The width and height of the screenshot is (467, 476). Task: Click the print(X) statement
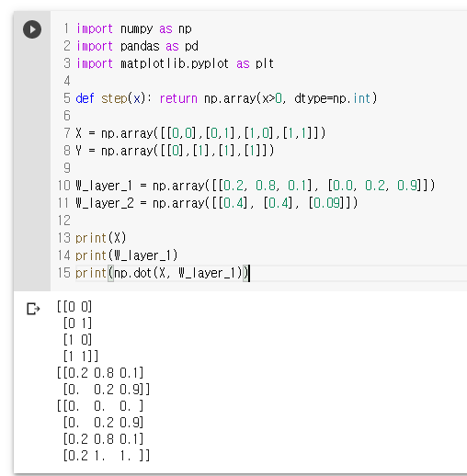[100, 238]
